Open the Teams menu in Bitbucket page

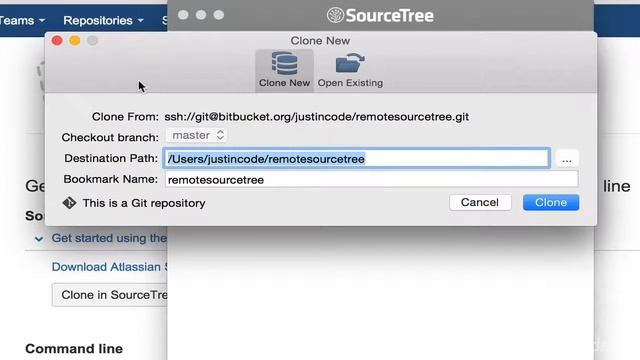click(x=22, y=20)
